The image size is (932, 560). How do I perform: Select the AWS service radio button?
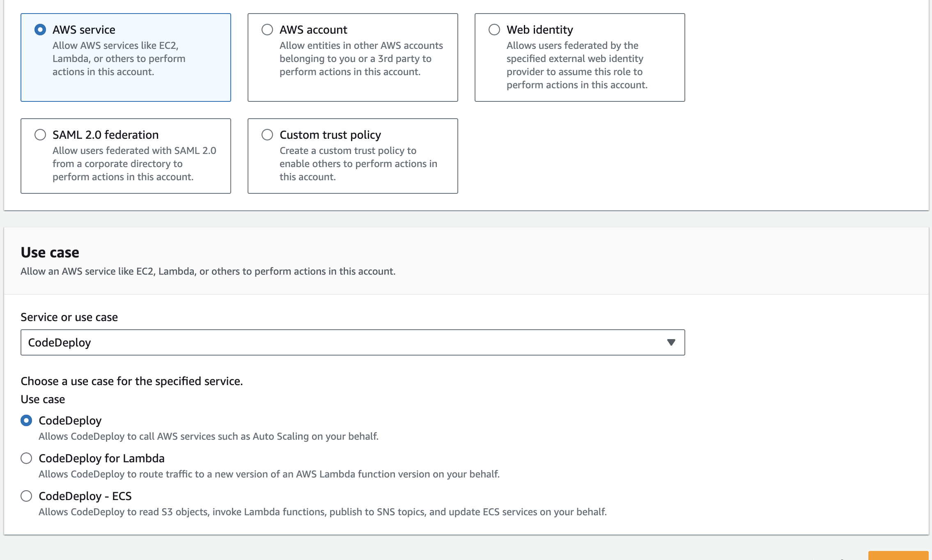[40, 30]
